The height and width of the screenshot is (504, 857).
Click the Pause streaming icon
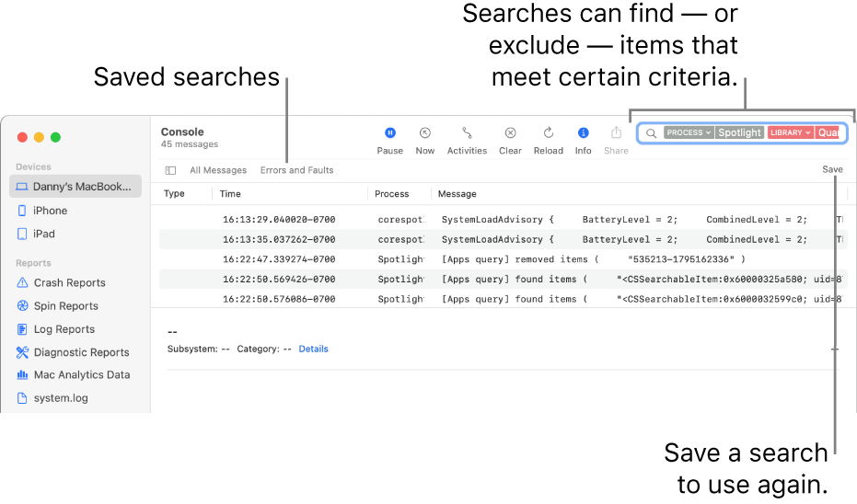click(x=389, y=132)
